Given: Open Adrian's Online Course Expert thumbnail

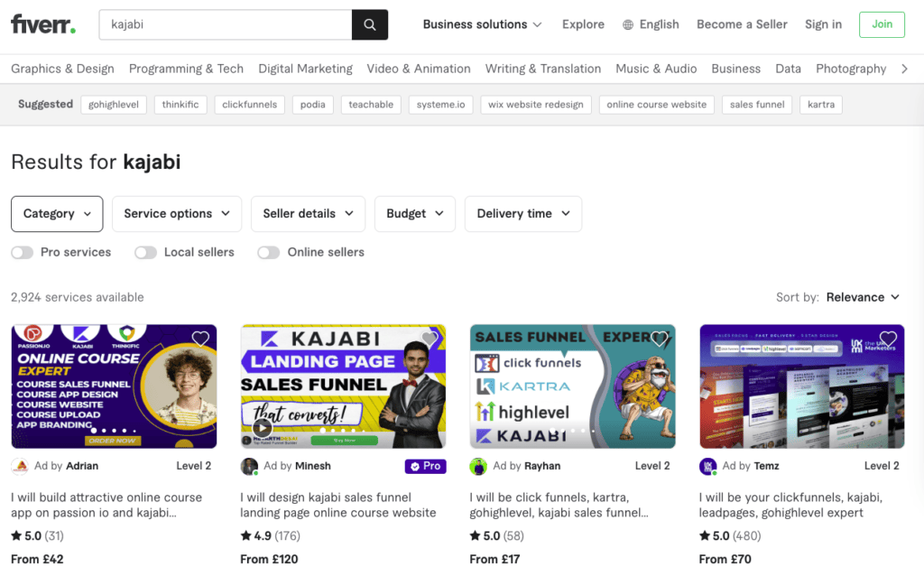Looking at the screenshot, I should 114,386.
